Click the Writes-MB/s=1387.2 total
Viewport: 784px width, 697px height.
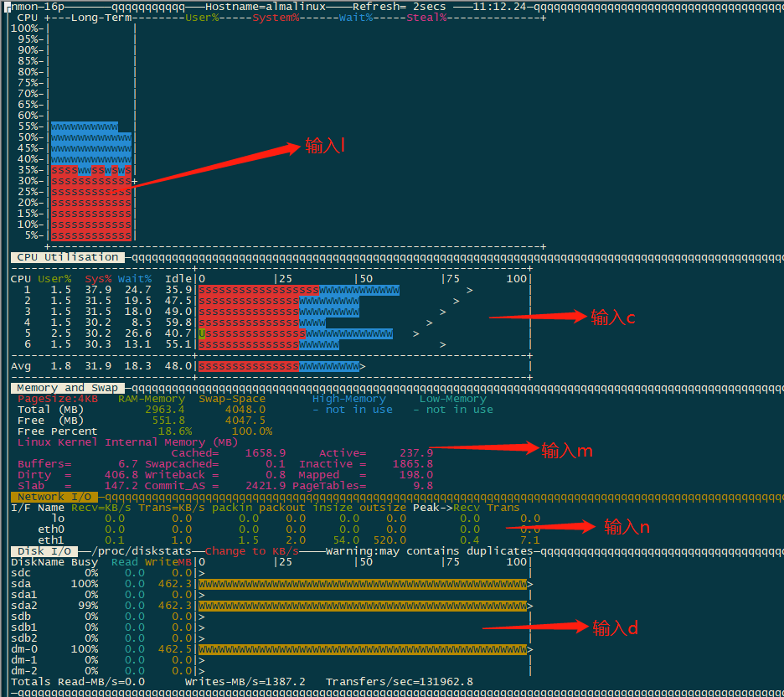coord(245,682)
